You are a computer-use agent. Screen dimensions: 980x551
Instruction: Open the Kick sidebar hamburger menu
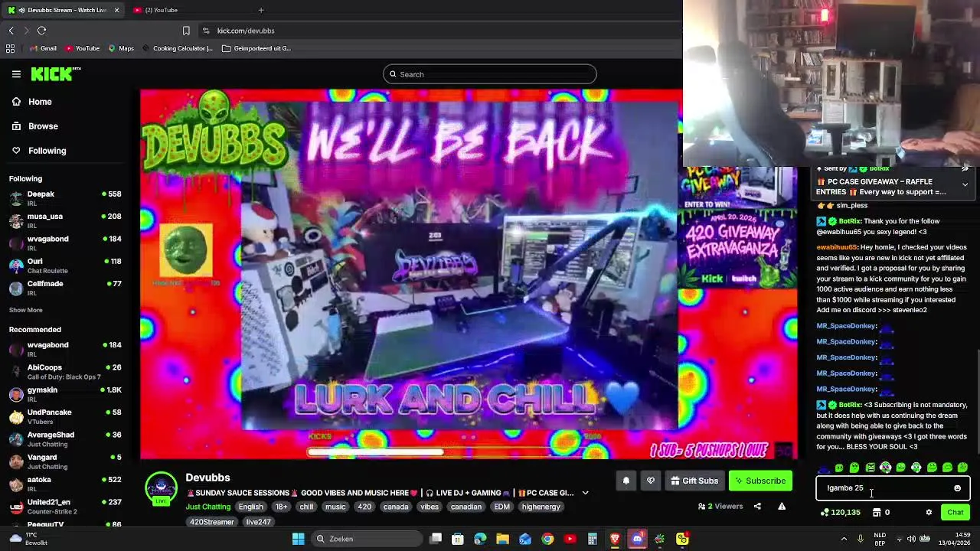point(16,74)
